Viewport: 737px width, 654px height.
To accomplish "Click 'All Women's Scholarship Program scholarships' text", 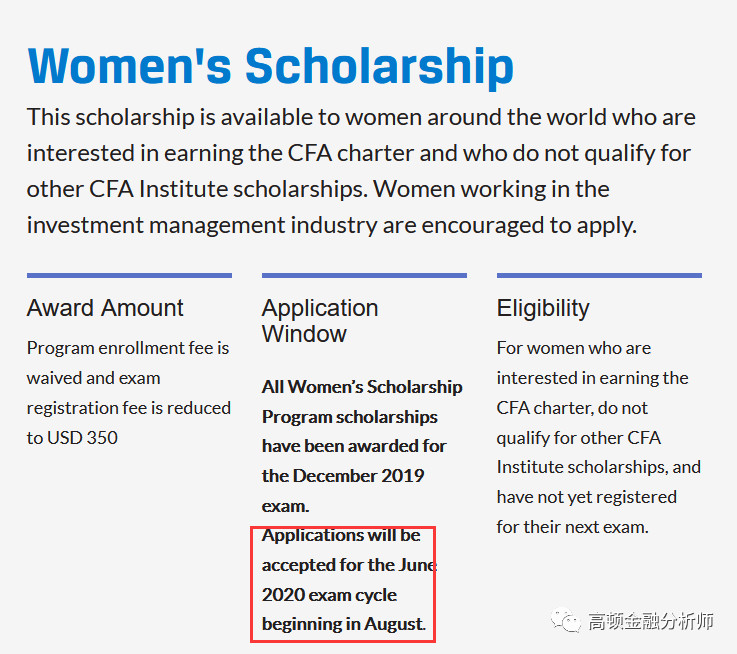I will (x=362, y=402).
